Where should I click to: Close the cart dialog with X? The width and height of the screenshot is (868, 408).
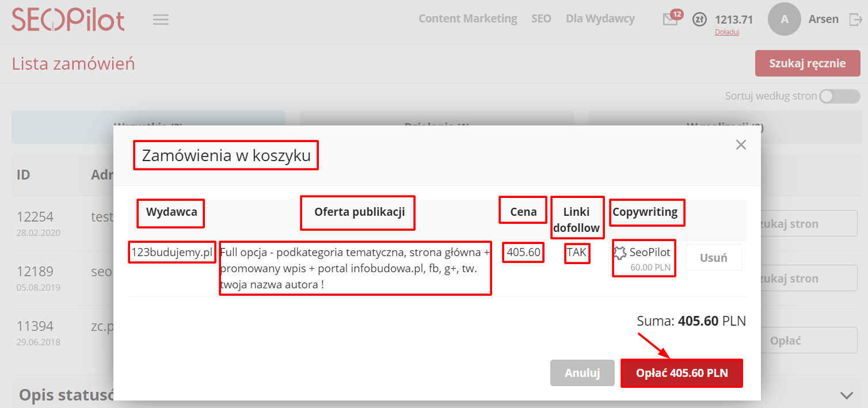741,145
